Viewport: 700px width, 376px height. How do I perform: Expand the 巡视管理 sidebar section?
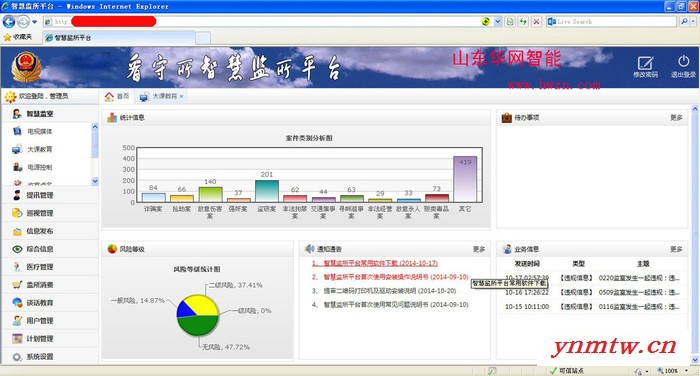(49, 213)
